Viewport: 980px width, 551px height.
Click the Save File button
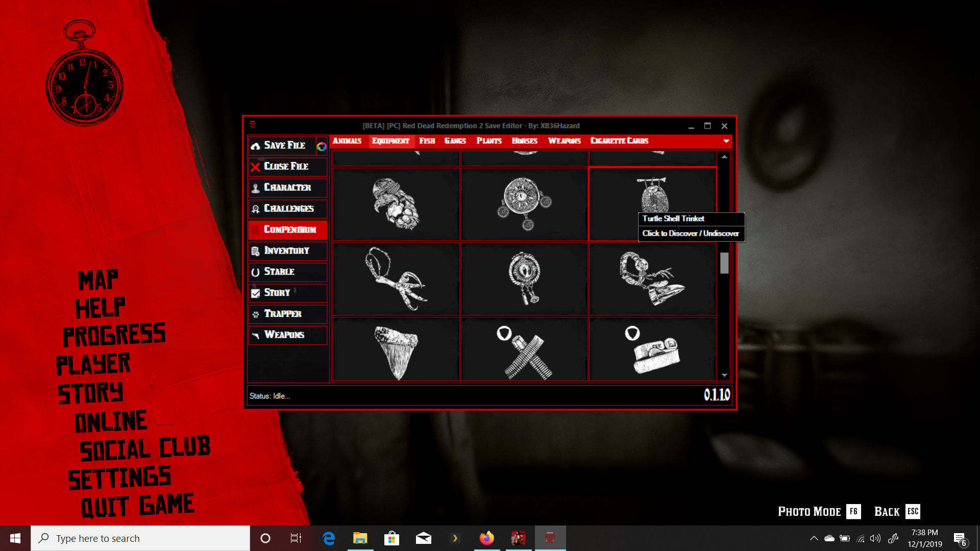click(x=282, y=146)
